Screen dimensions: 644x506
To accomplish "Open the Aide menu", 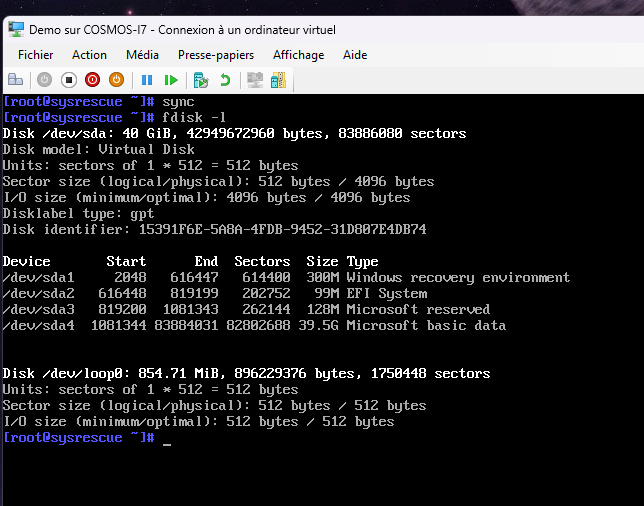I will pos(355,55).
